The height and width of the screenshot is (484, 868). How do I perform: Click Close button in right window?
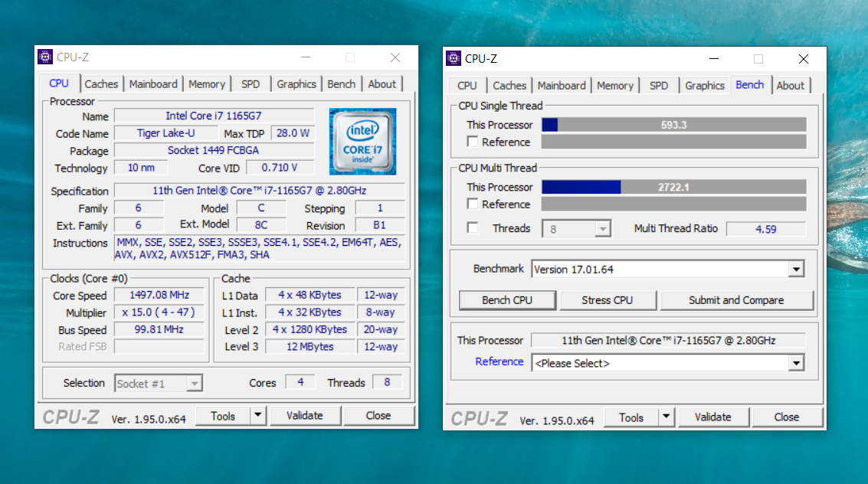pyautogui.click(x=787, y=417)
